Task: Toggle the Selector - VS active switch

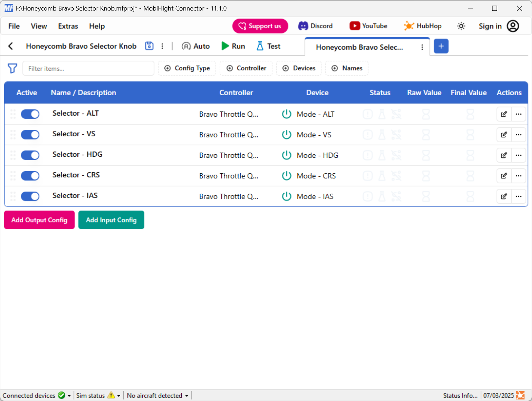Action: click(30, 135)
